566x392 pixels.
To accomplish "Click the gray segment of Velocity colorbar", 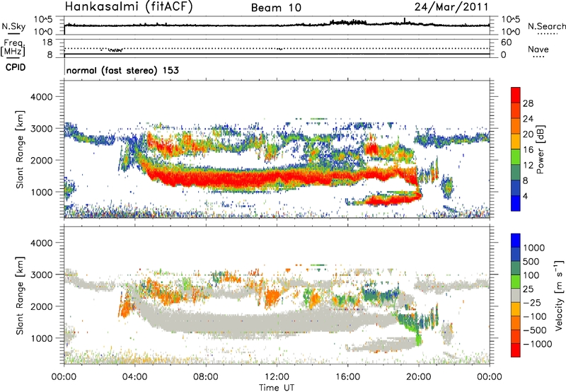I will click(x=516, y=296).
